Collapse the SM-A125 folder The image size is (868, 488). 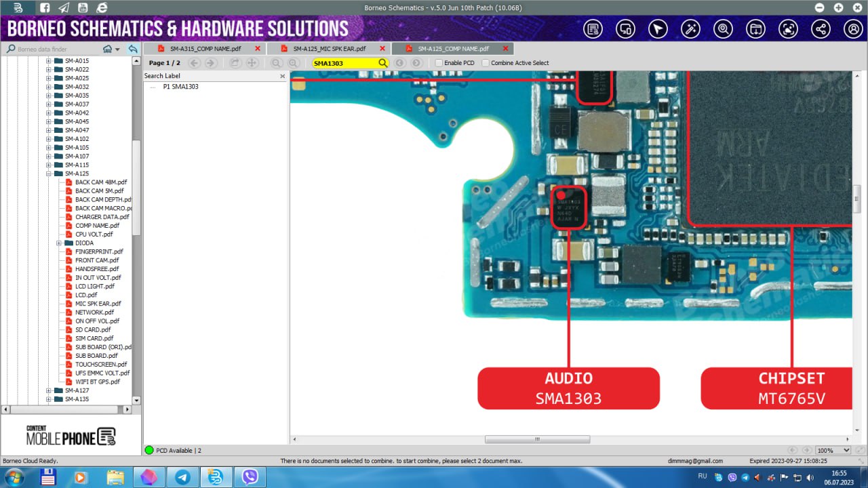pyautogui.click(x=49, y=174)
